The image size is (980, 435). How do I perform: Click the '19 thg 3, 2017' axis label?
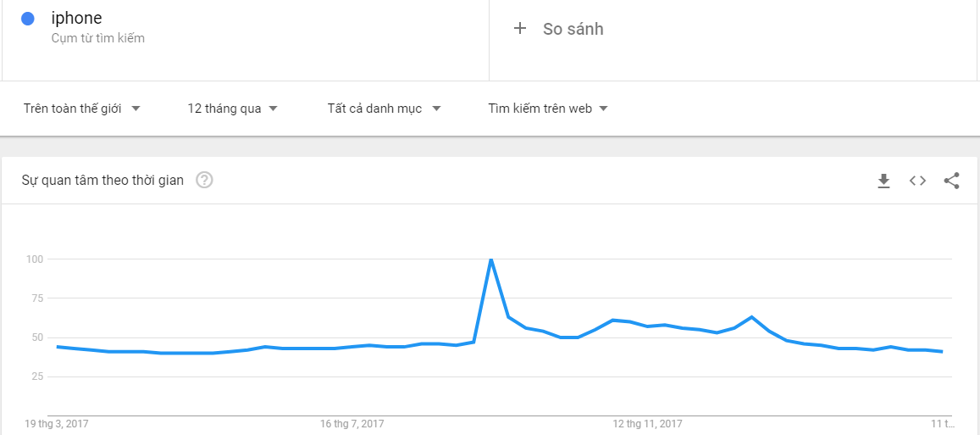[56, 423]
